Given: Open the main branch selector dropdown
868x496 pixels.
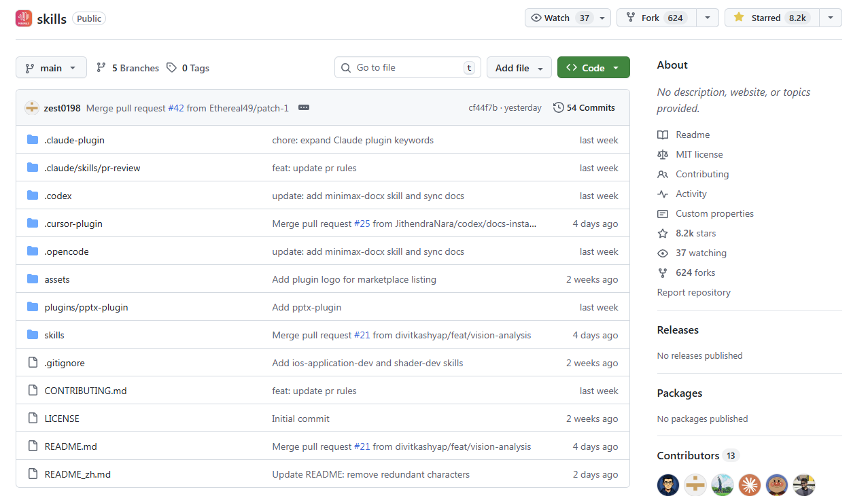Looking at the screenshot, I should coord(51,68).
